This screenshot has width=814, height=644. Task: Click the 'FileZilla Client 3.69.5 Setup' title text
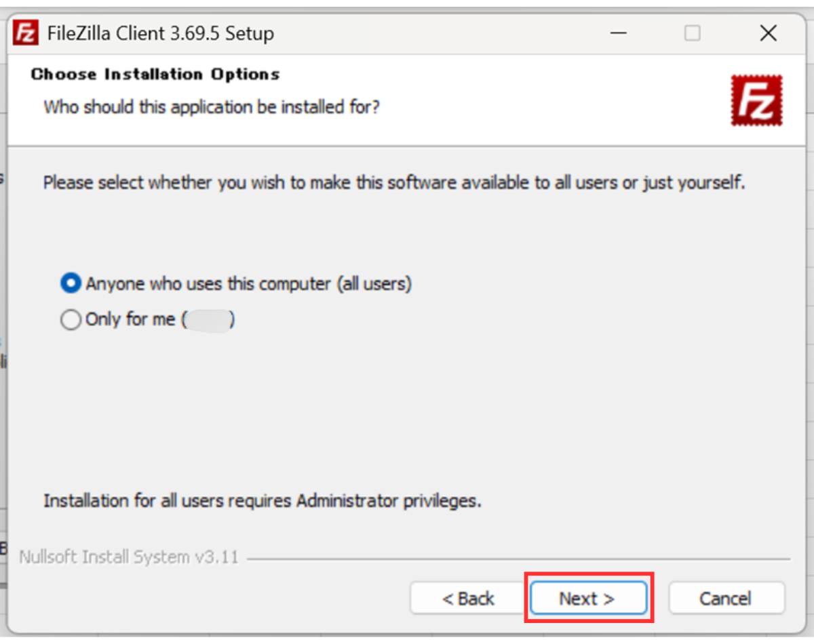161,33
